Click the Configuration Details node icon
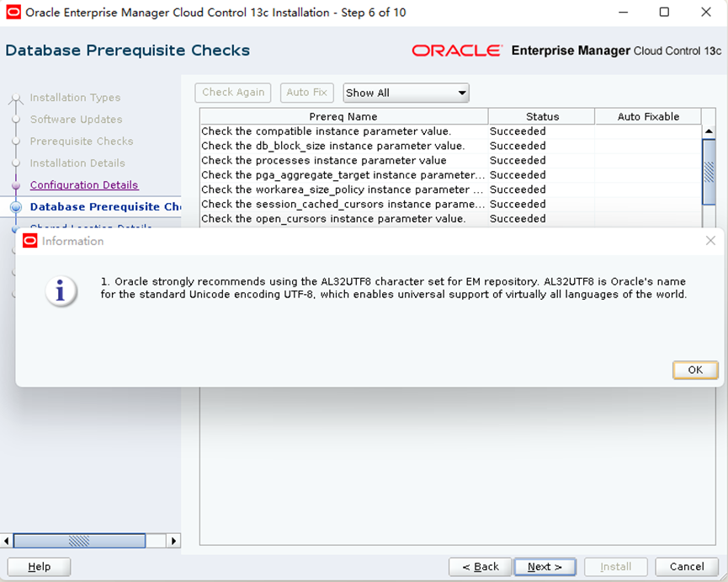The image size is (728, 582). tap(16, 185)
